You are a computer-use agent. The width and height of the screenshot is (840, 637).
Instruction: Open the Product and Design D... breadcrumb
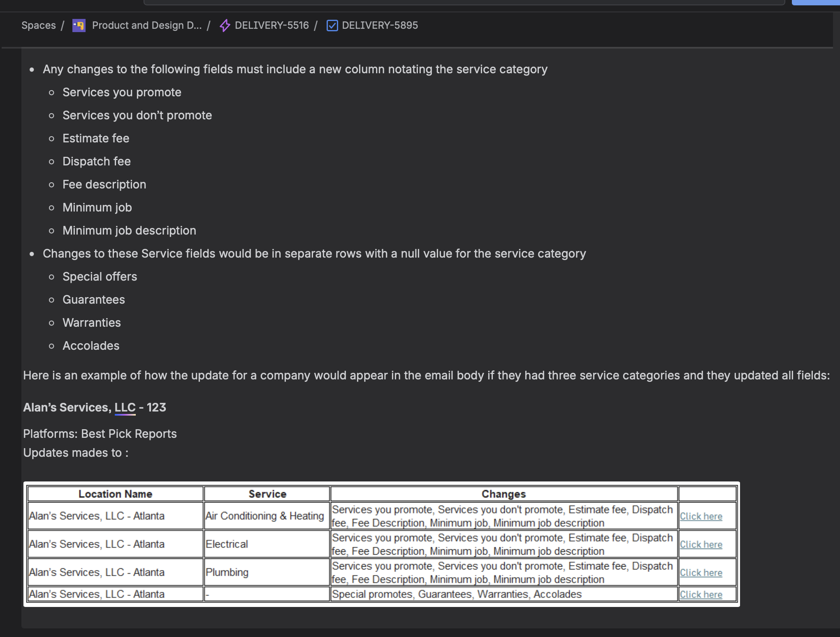(147, 26)
